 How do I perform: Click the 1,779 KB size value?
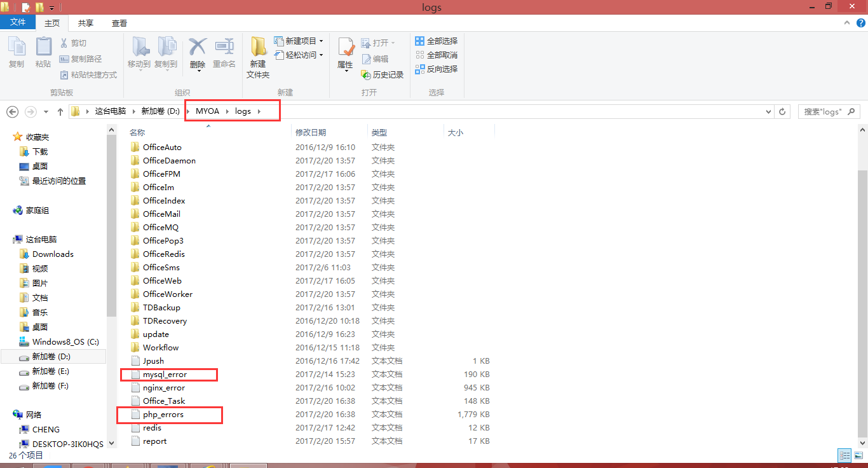point(473,414)
